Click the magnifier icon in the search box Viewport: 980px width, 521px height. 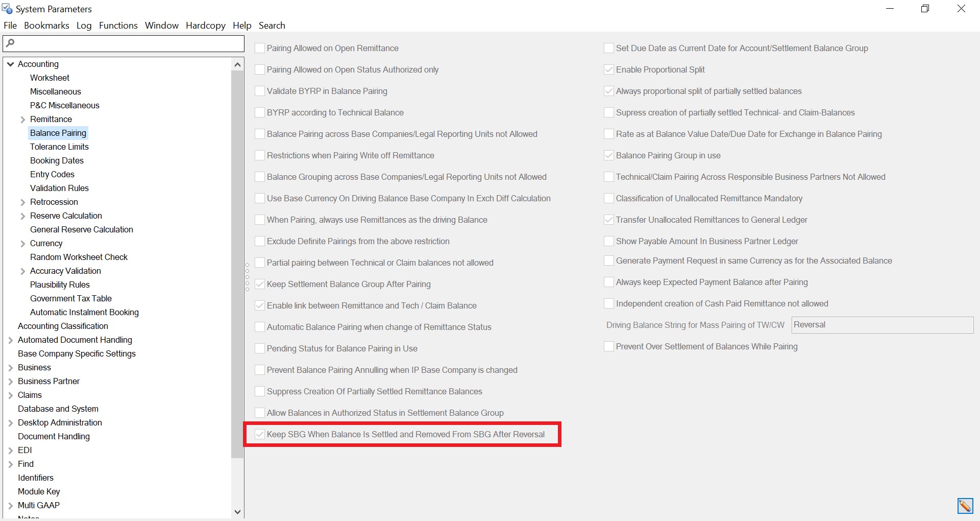[10, 43]
